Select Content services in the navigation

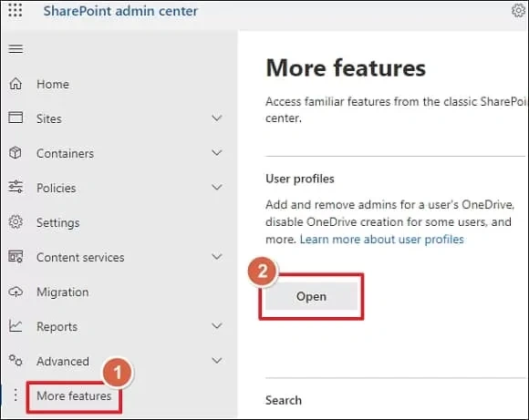[x=80, y=258]
